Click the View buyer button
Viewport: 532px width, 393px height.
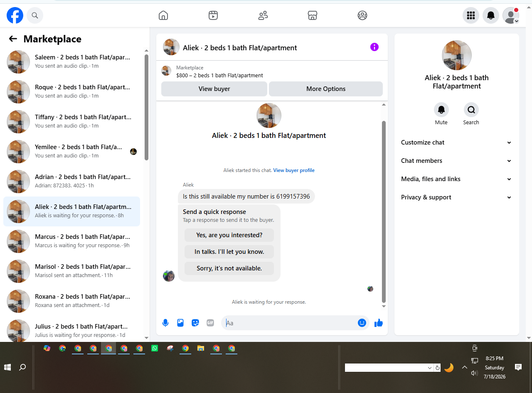[214, 89]
